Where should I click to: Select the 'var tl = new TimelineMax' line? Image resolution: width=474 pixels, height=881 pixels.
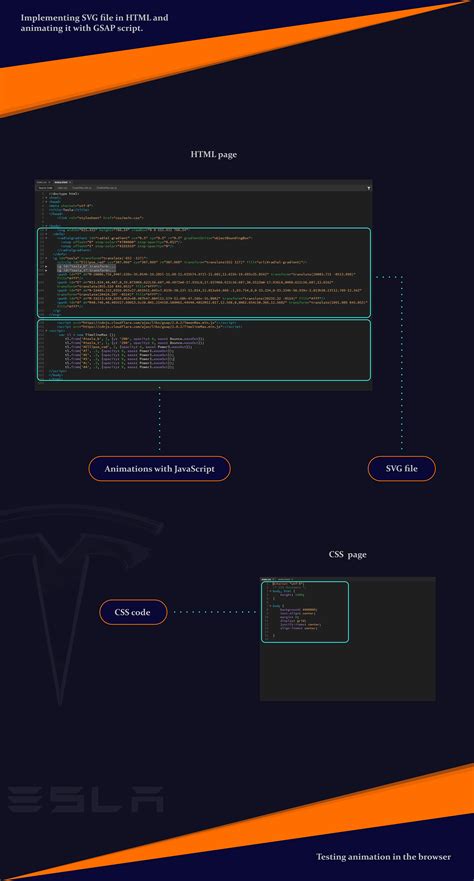tap(89, 335)
